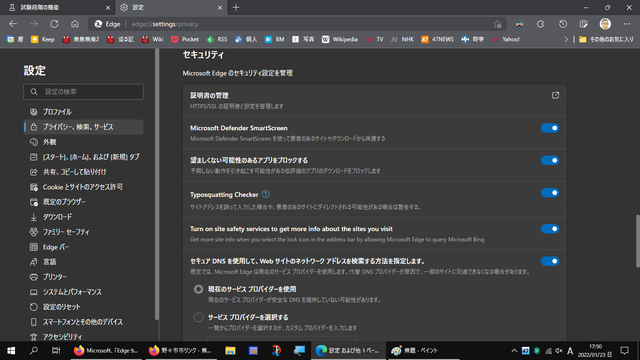Reload the page with refresh icon
640x360 pixels.
click(54, 24)
